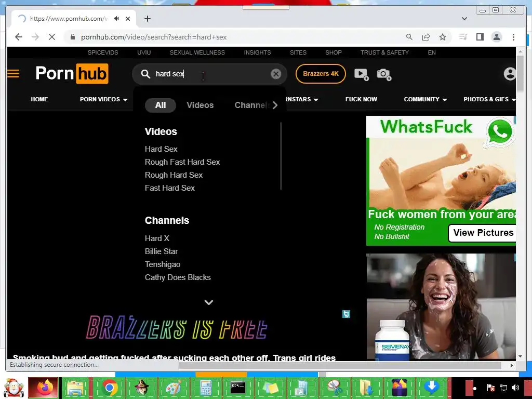Click the site logo in the header
Viewport: 532px width, 399px height.
pyautogui.click(x=72, y=74)
